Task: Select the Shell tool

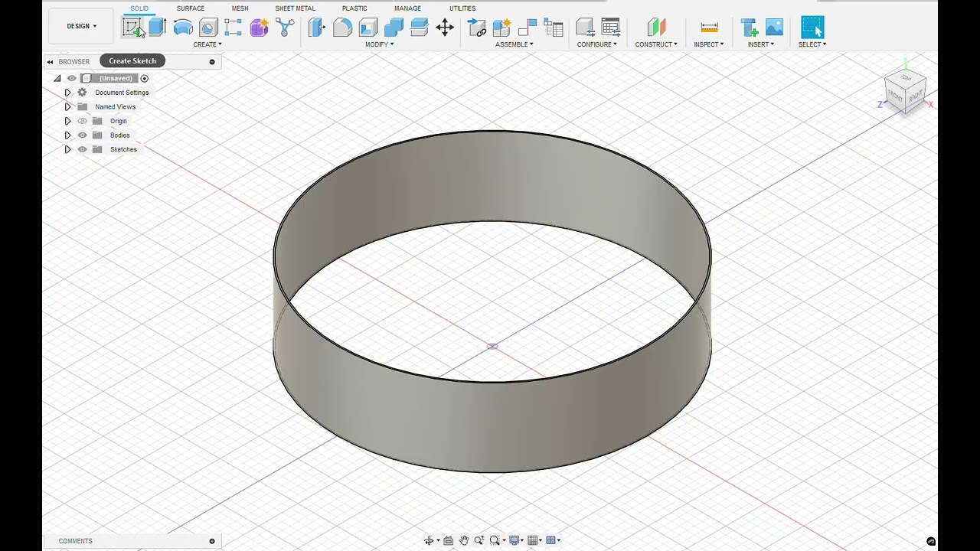Action: 367,28
